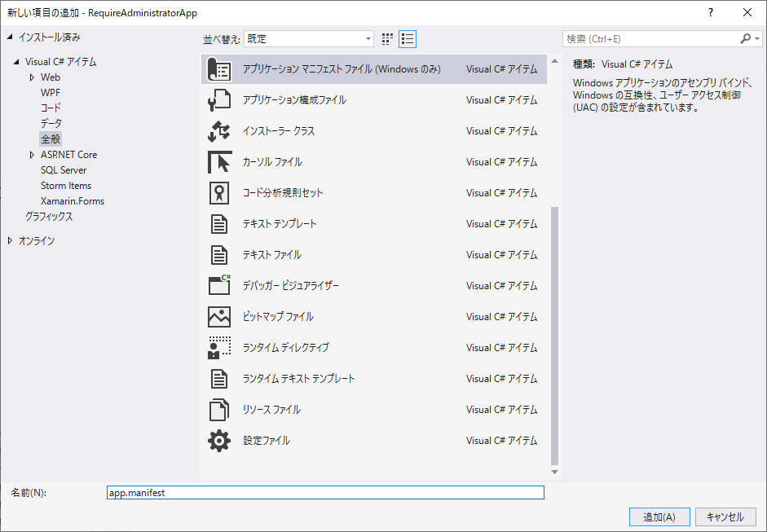Expand the オンライン category
Viewport: 767px width, 532px height.
pos(11,241)
